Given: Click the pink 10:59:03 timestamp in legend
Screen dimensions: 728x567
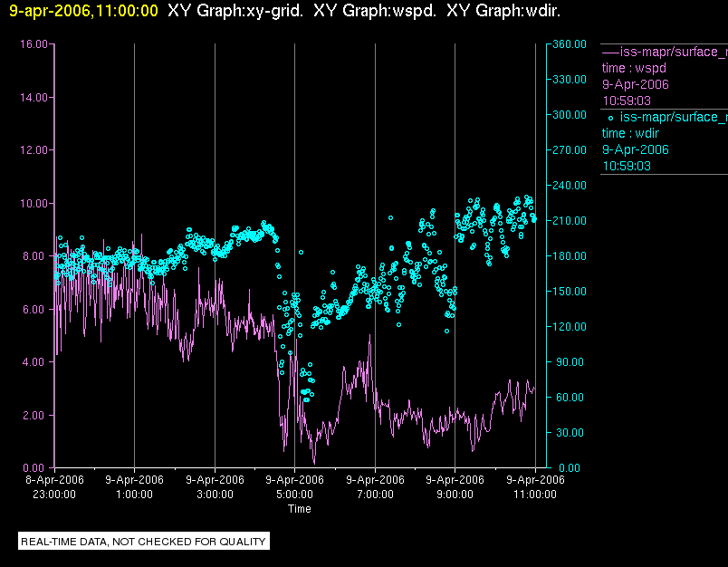Looking at the screenshot, I should pyautogui.click(x=627, y=101).
